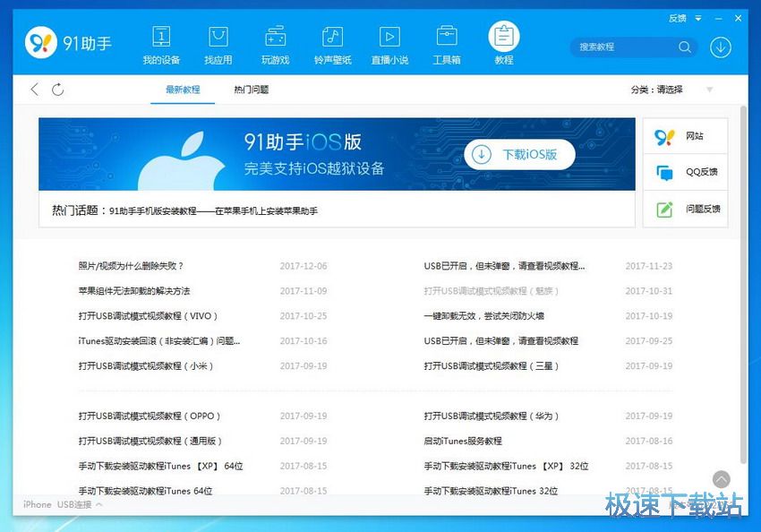Minimize the 91助手 window
Image resolution: width=761 pixels, height=532 pixels.
click(x=718, y=19)
